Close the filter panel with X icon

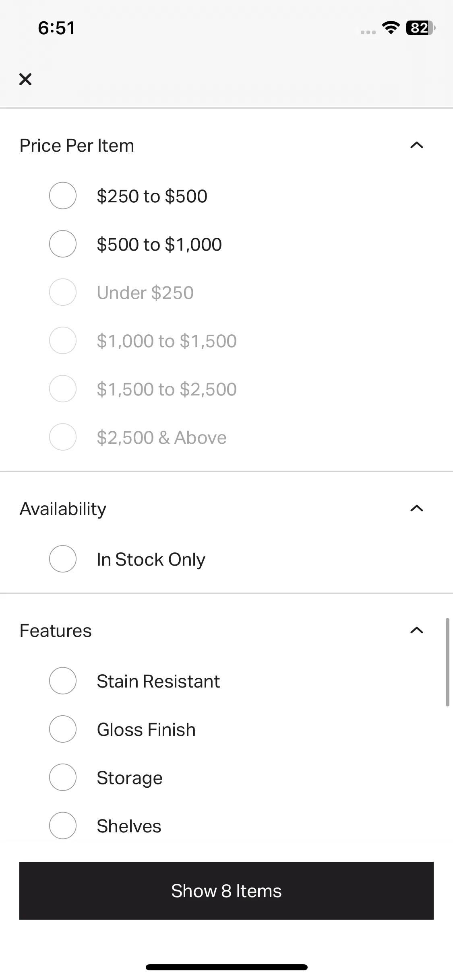click(25, 79)
